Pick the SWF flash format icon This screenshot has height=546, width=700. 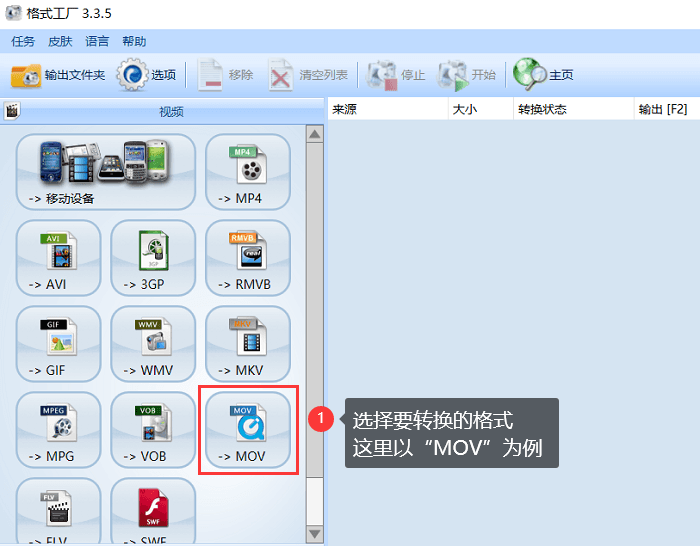pos(153,511)
